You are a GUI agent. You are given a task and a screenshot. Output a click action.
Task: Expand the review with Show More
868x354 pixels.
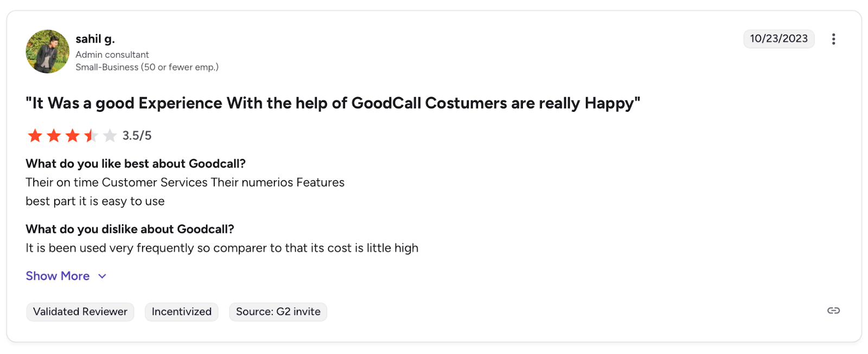[58, 276]
